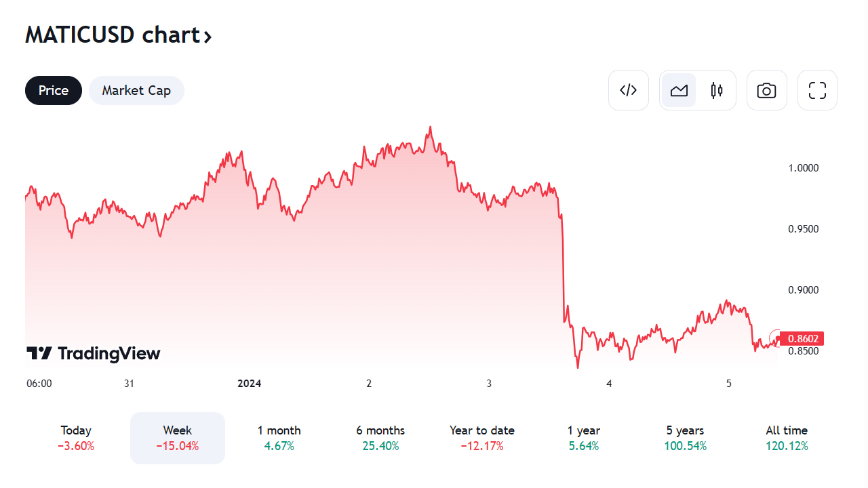Click the TradingView logo
Screen dimensions: 868x488
[x=94, y=353]
